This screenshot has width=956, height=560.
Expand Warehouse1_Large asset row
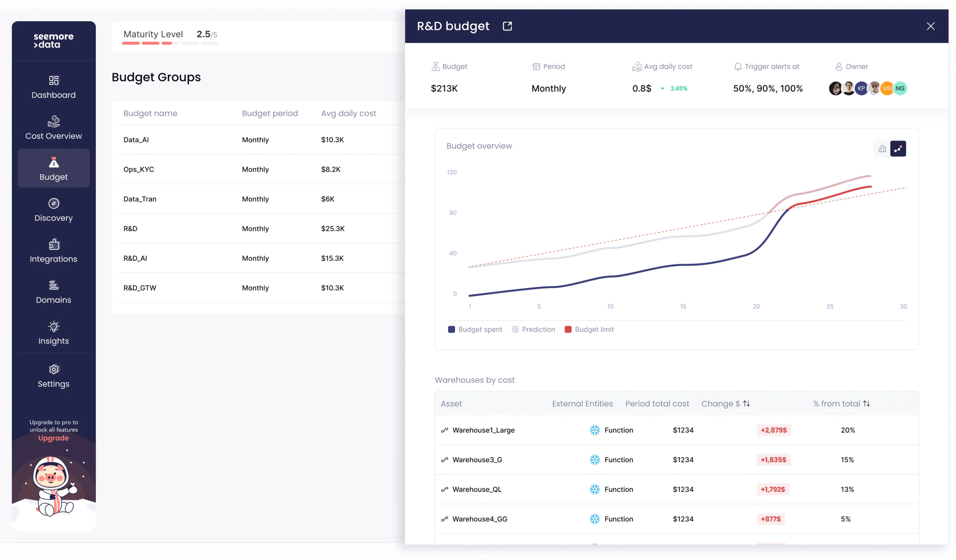pos(483,430)
